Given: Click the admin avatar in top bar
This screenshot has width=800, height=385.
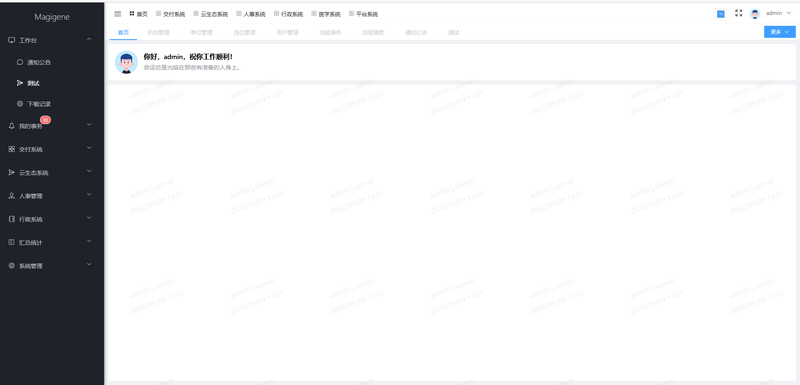Looking at the screenshot, I should coord(755,14).
